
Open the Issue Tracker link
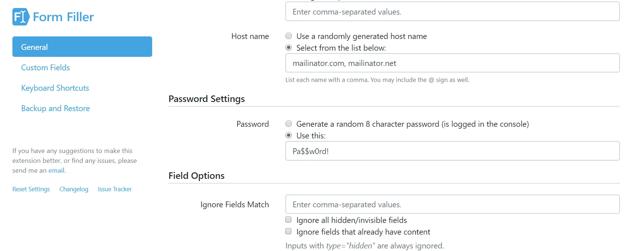[x=115, y=189]
